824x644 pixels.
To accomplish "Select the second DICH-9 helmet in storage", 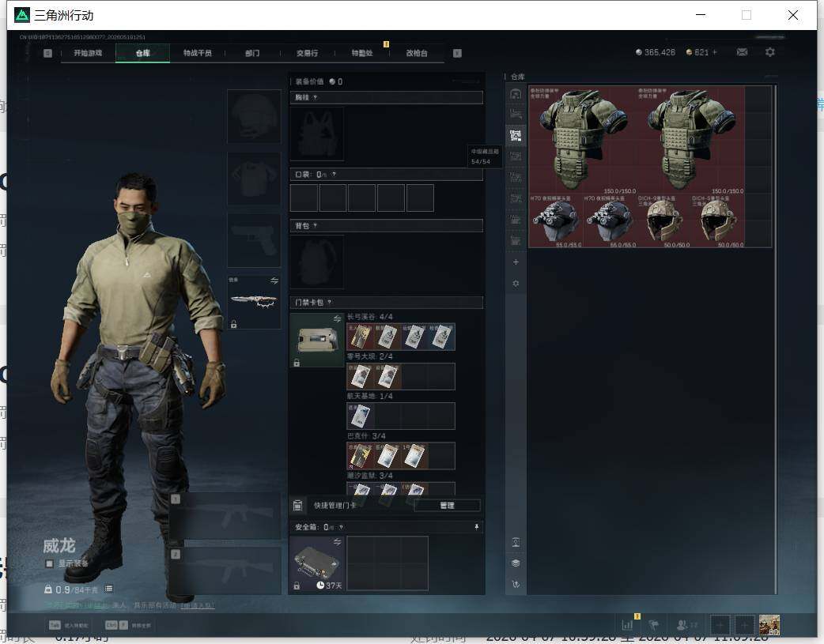I will pos(717,220).
